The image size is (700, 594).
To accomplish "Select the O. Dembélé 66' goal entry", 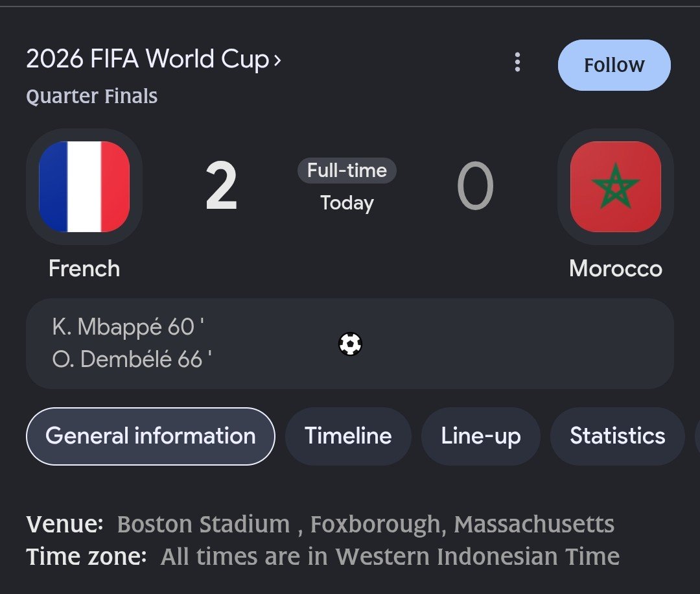I will [x=132, y=359].
